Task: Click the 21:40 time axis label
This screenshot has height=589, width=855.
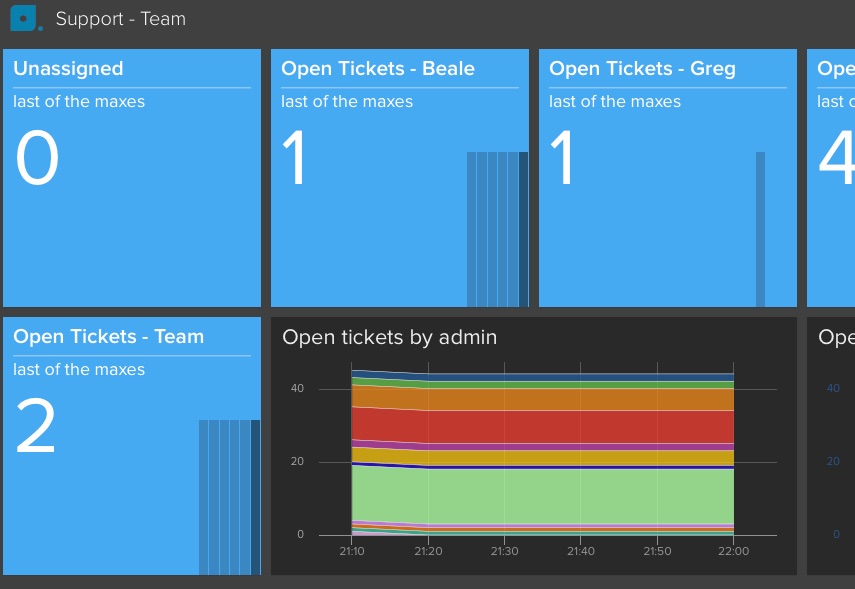Action: coord(581,551)
